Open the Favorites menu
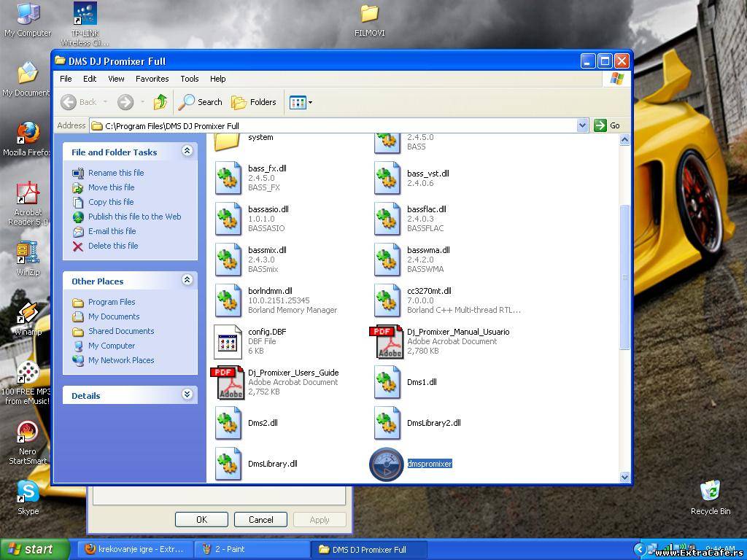This screenshot has width=747, height=560. (152, 79)
